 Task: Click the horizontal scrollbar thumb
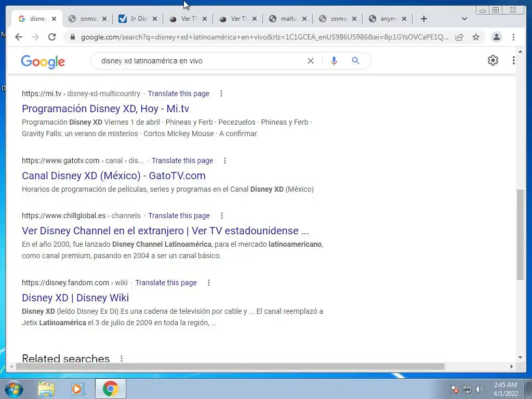pyautogui.click(x=230, y=366)
